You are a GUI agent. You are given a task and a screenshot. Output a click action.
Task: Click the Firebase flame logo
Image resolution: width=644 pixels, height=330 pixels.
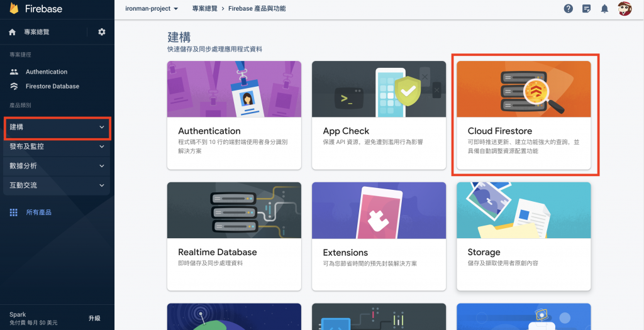[x=14, y=8]
